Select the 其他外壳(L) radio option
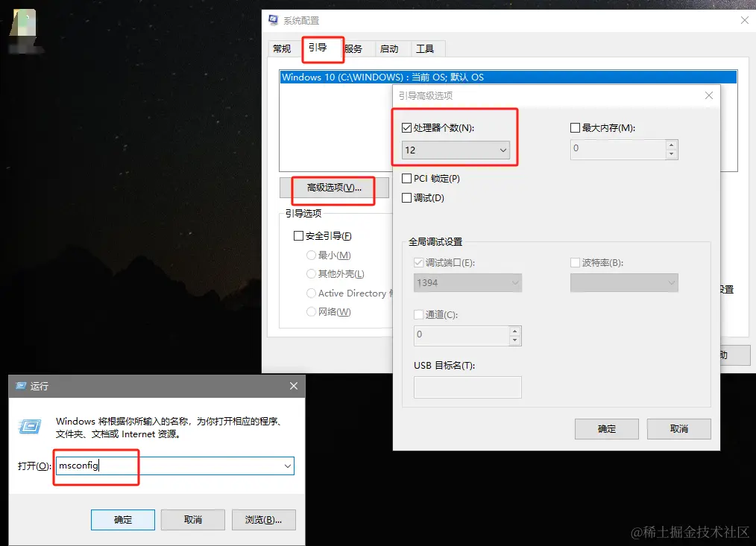The image size is (756, 546). coord(311,273)
